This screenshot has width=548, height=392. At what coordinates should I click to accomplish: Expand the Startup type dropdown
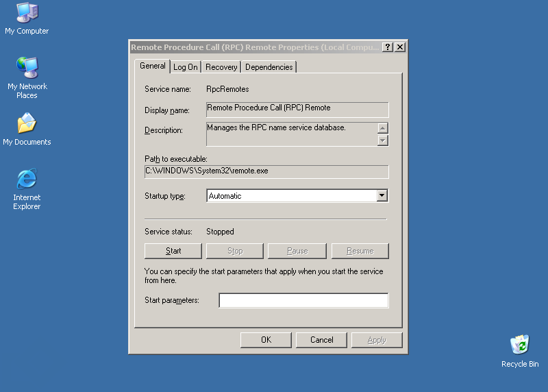coord(382,195)
